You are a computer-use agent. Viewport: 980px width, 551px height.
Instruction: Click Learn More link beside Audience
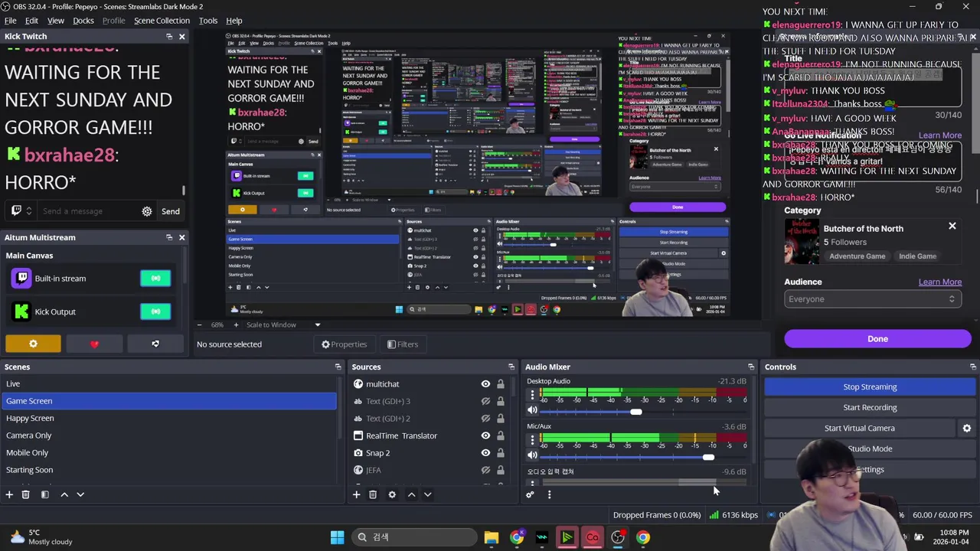[x=939, y=282]
